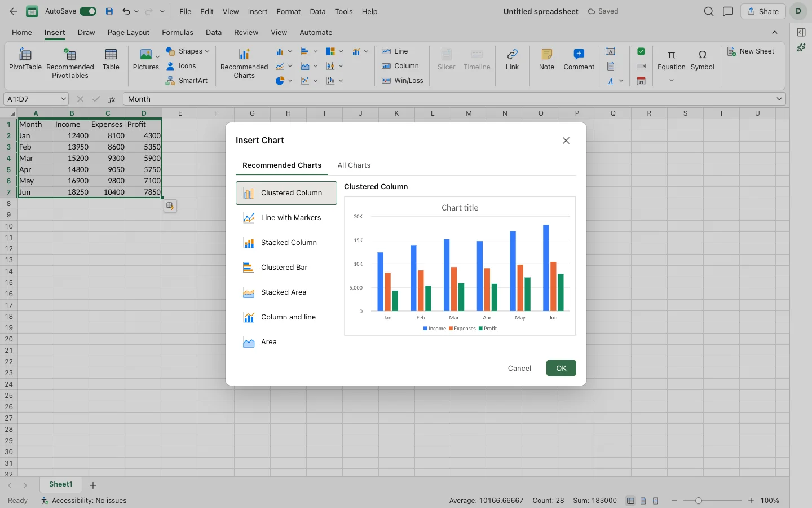
Task: Insert a Line sparkline
Action: [395, 51]
